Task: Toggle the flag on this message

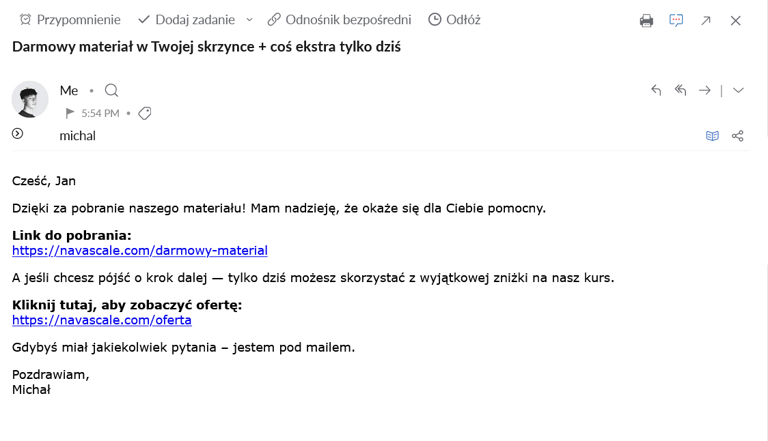Action: click(70, 113)
